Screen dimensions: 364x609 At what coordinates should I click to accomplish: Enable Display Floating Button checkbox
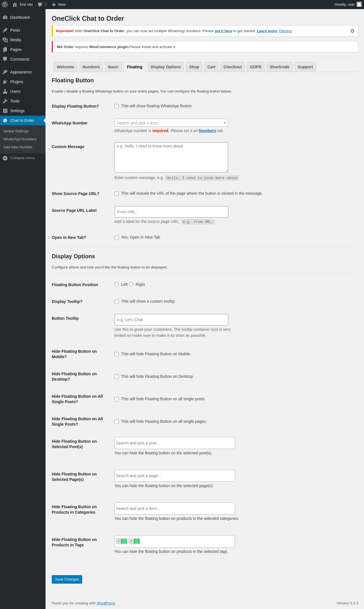pyautogui.click(x=117, y=106)
